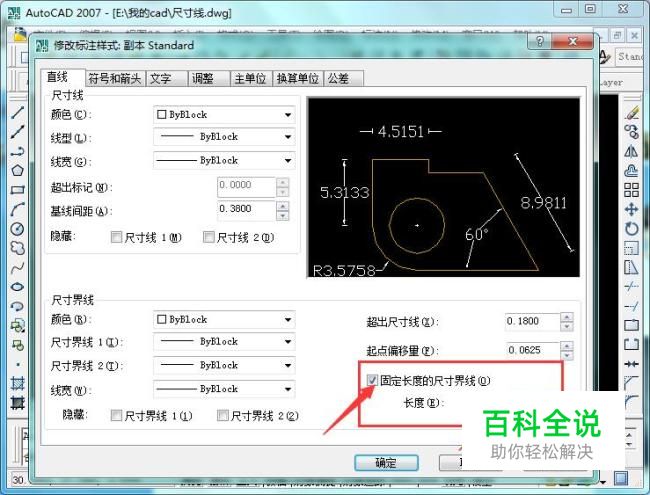Click the Copy objects tool
The height and width of the screenshot is (495, 650).
coord(631,132)
